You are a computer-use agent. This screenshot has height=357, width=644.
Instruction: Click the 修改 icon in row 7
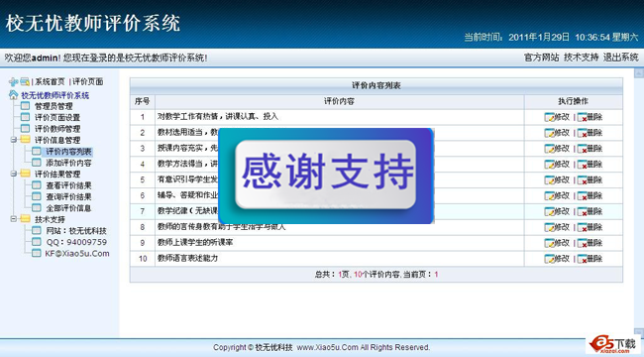[549, 212]
